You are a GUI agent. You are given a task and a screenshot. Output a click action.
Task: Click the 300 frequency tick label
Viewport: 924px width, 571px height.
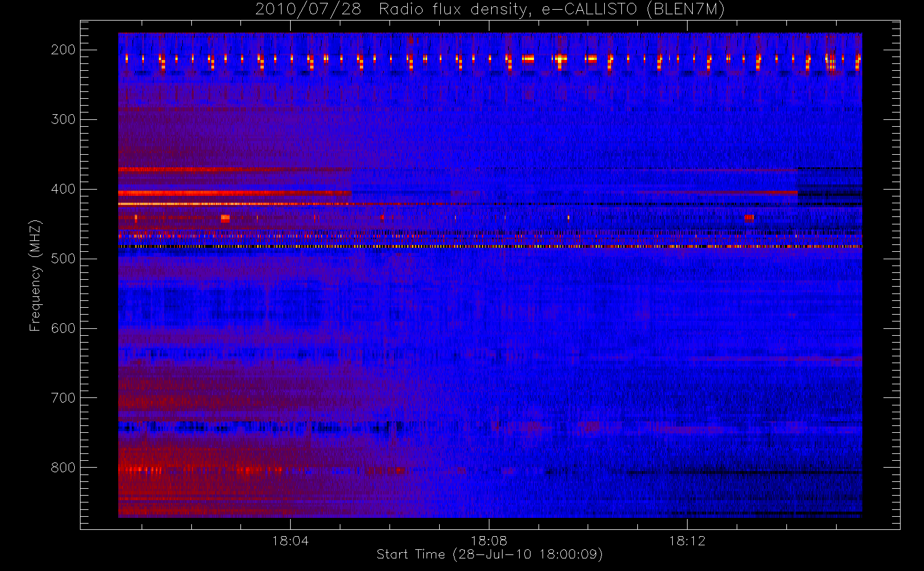tap(63, 119)
